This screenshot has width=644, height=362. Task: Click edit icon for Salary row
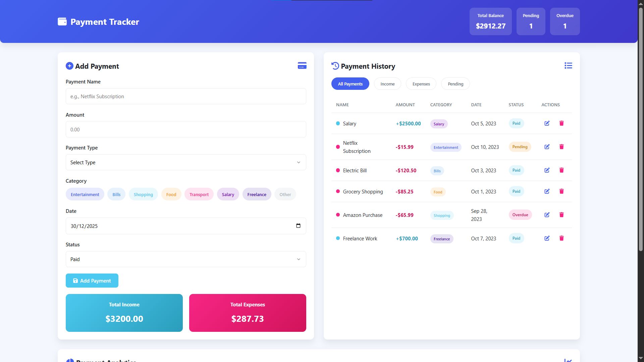(x=547, y=123)
